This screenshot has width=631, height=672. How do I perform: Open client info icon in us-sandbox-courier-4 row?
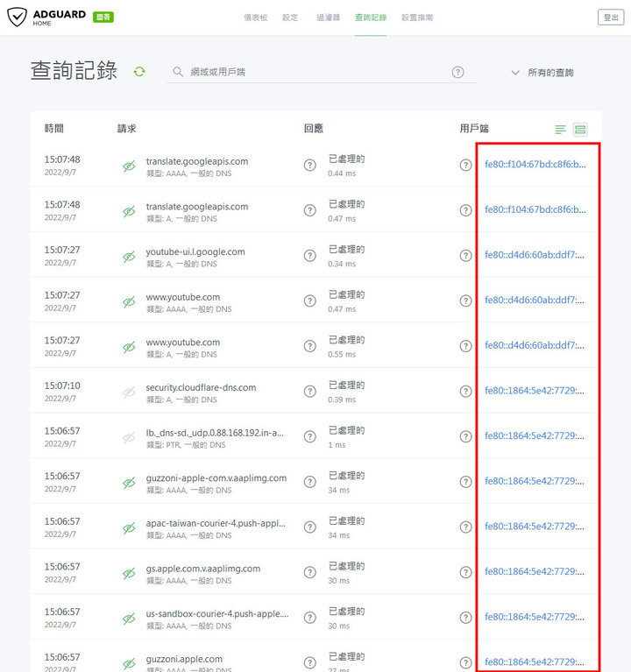tap(466, 618)
